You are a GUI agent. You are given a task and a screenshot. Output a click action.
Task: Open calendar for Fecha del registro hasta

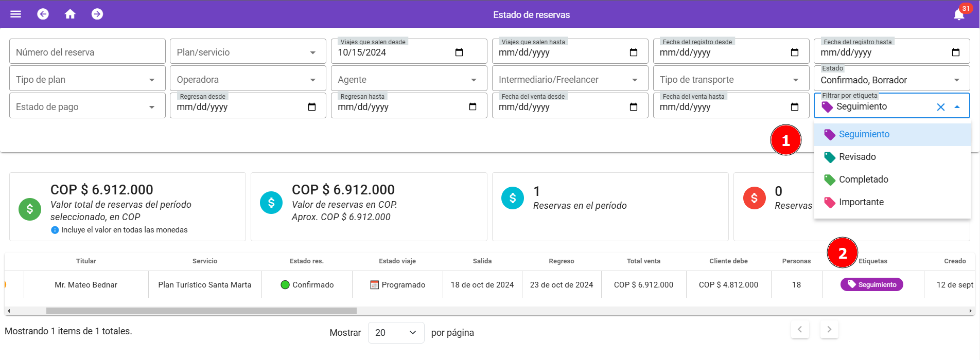pos(956,52)
